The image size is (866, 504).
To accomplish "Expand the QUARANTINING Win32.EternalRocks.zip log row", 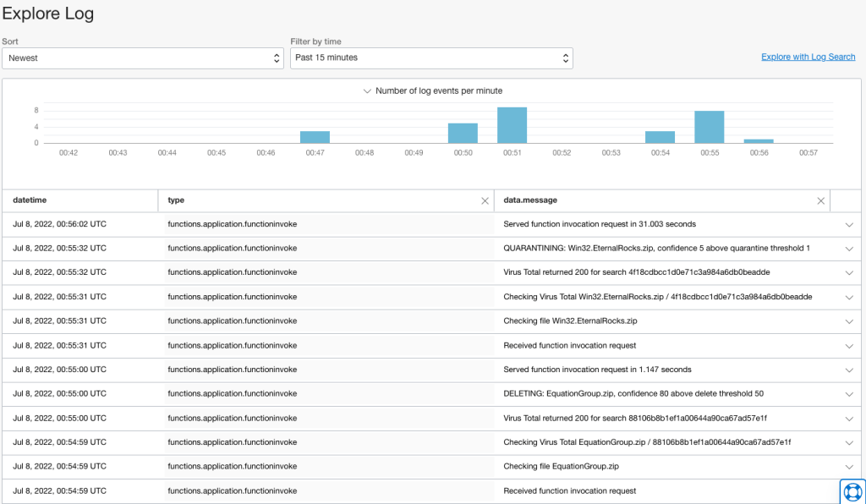I will pos(849,249).
